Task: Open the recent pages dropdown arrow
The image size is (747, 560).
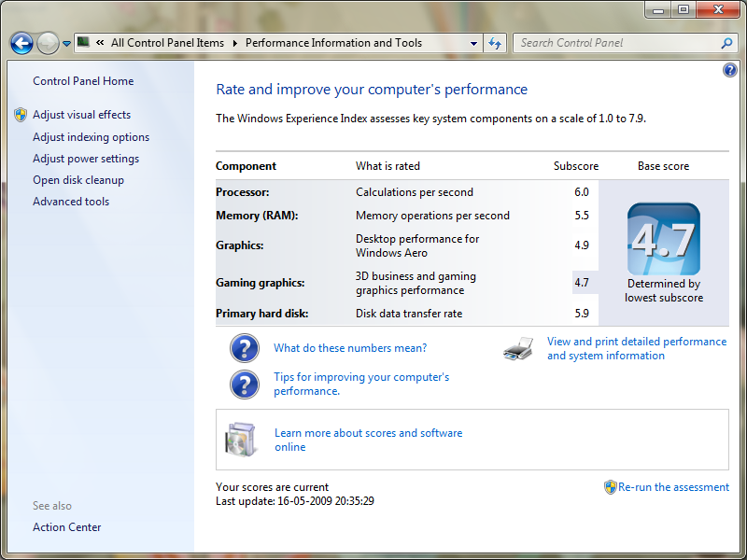Action: (x=66, y=44)
